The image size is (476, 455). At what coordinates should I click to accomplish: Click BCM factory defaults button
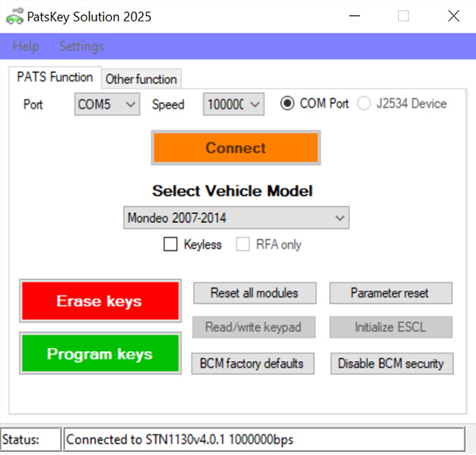click(x=253, y=363)
